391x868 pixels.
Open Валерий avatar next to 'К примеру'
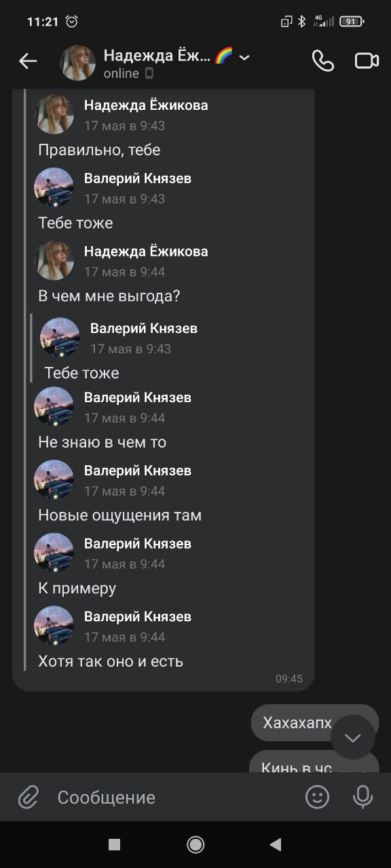[54, 552]
